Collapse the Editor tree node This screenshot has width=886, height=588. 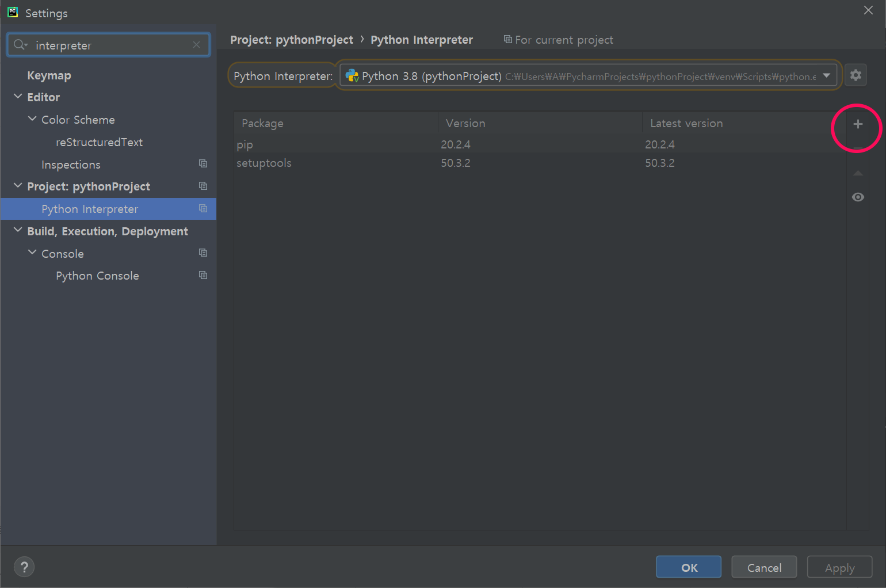point(18,97)
